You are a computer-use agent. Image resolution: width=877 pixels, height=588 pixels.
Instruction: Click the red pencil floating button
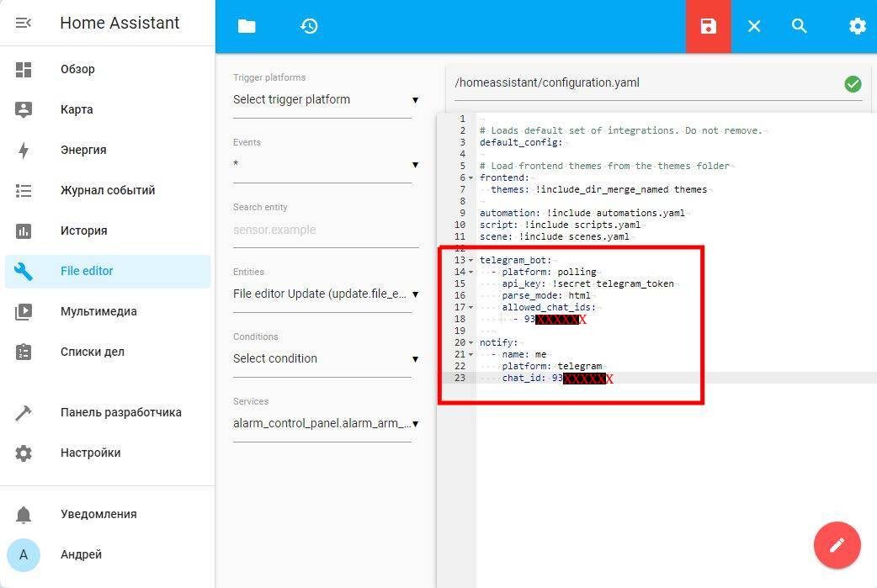[x=837, y=545]
